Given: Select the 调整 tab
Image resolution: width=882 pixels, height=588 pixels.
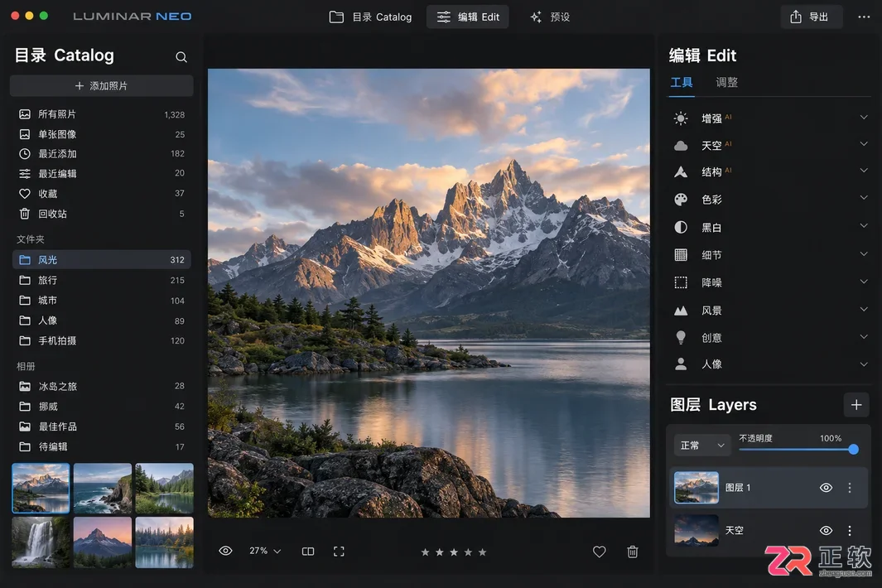Looking at the screenshot, I should tap(726, 83).
